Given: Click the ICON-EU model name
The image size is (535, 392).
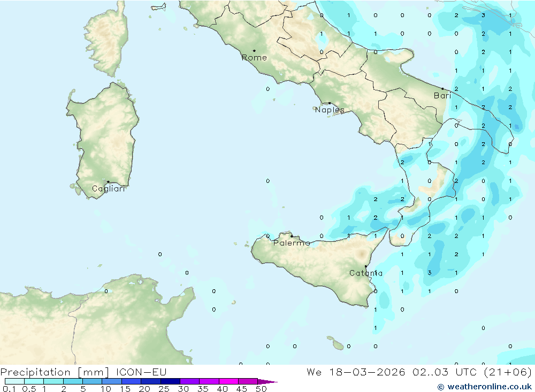Looking at the screenshot, I should [141, 372].
